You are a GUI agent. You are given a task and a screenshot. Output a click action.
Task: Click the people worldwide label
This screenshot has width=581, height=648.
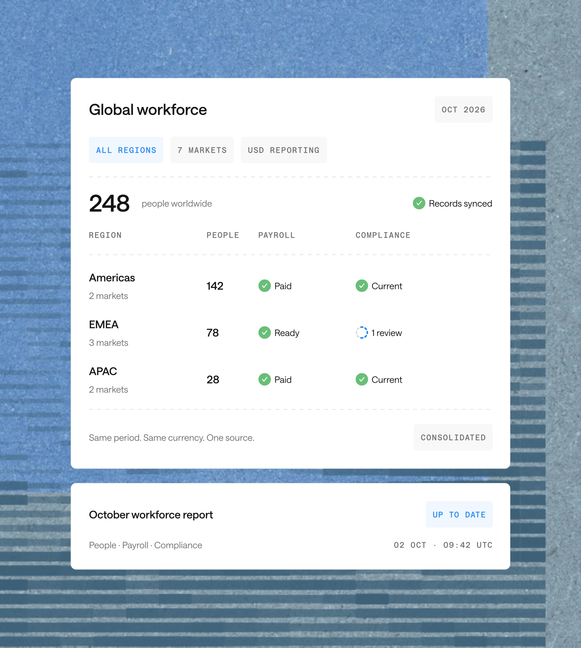[176, 204]
